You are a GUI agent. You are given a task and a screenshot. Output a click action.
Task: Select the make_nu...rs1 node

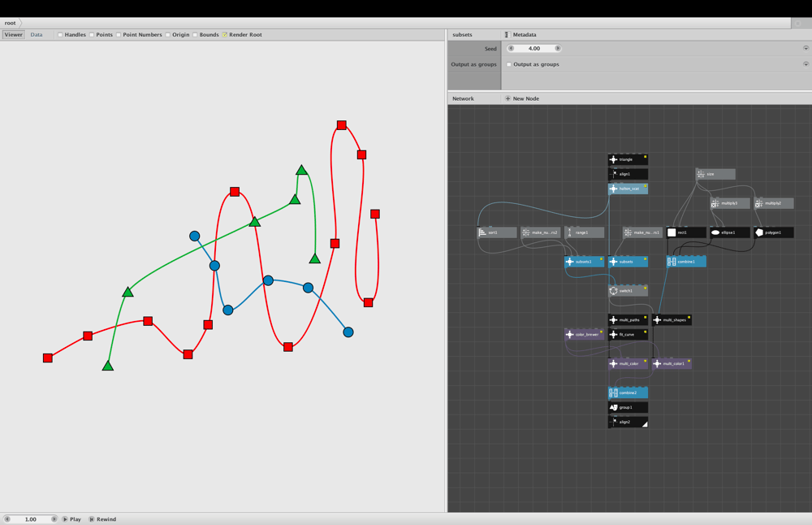coord(642,232)
